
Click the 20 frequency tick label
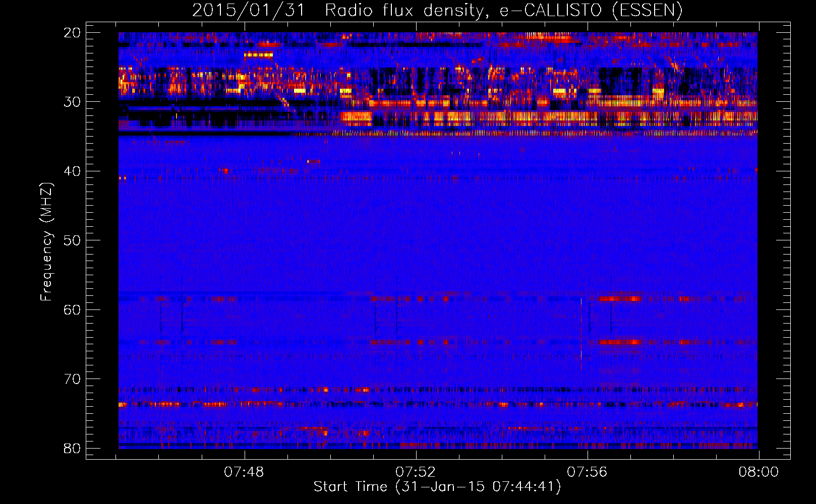(x=72, y=33)
